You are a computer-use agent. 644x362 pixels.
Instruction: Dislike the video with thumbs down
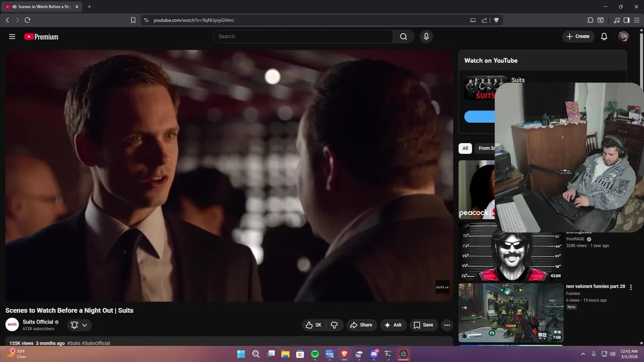tap(335, 325)
